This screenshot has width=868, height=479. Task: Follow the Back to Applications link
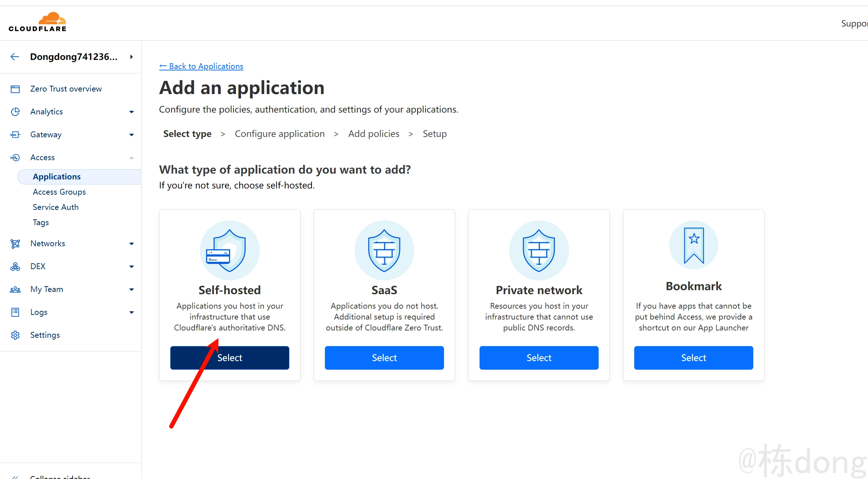click(x=201, y=66)
